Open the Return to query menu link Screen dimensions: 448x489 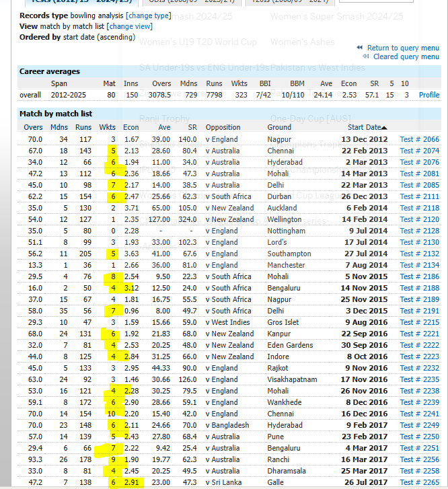pyautogui.click(x=403, y=48)
